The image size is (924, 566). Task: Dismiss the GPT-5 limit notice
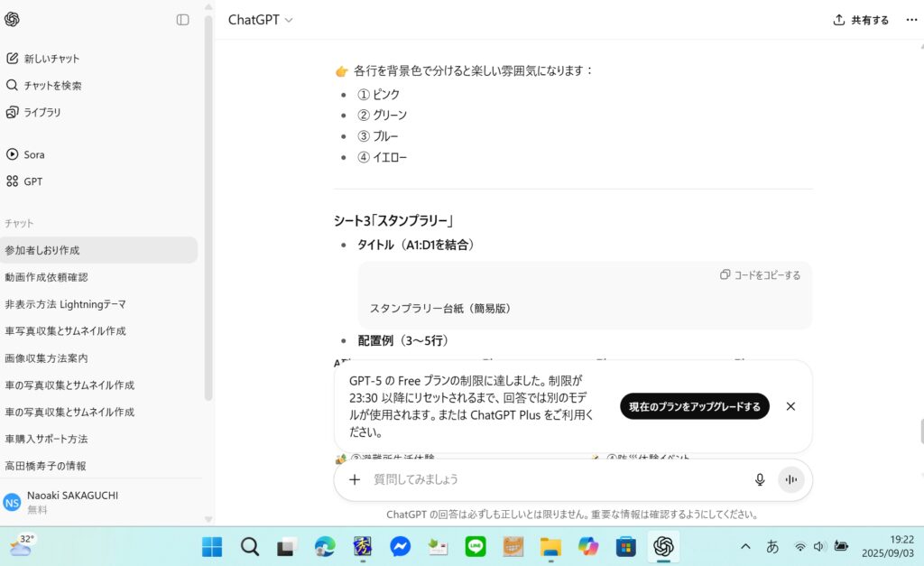point(790,406)
